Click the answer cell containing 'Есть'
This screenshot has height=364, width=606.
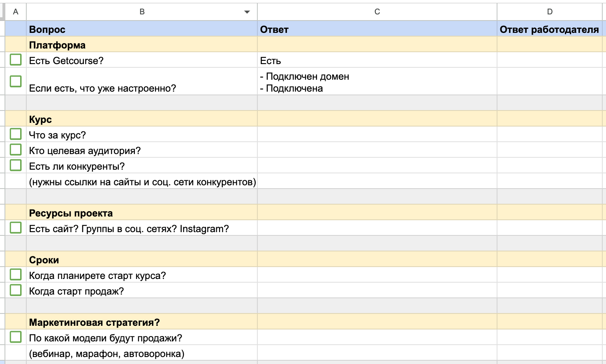[377, 61]
